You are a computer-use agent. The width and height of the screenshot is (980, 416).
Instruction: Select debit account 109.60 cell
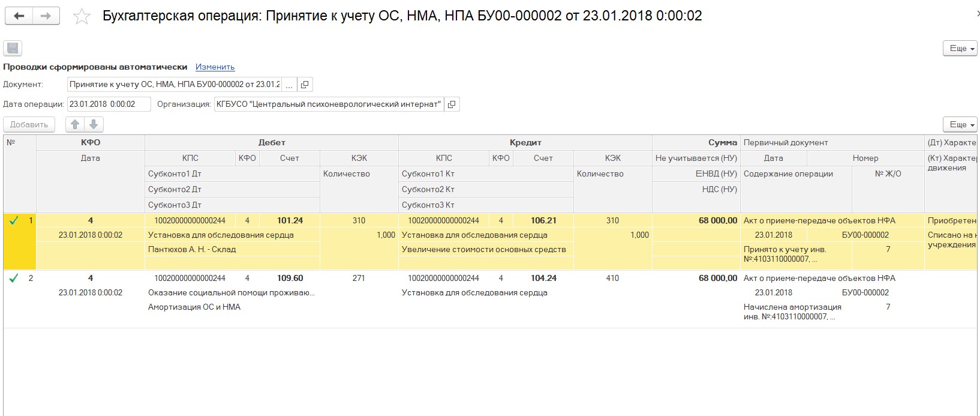290,278
